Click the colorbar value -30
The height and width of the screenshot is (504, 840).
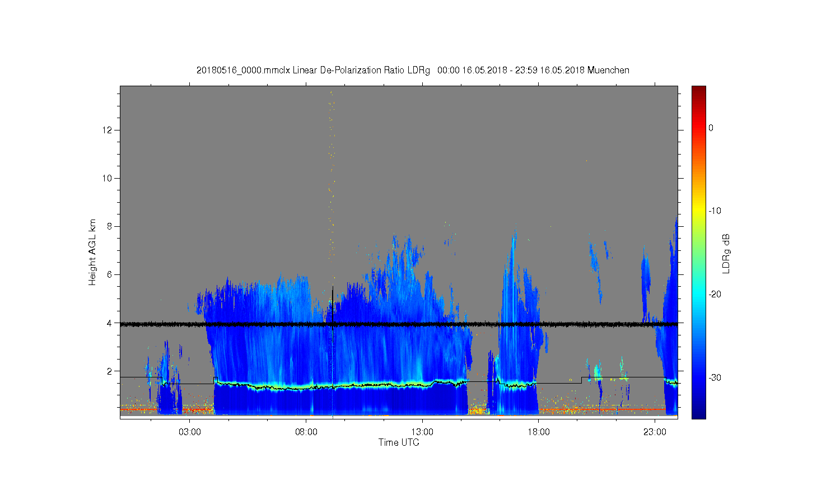715,378
